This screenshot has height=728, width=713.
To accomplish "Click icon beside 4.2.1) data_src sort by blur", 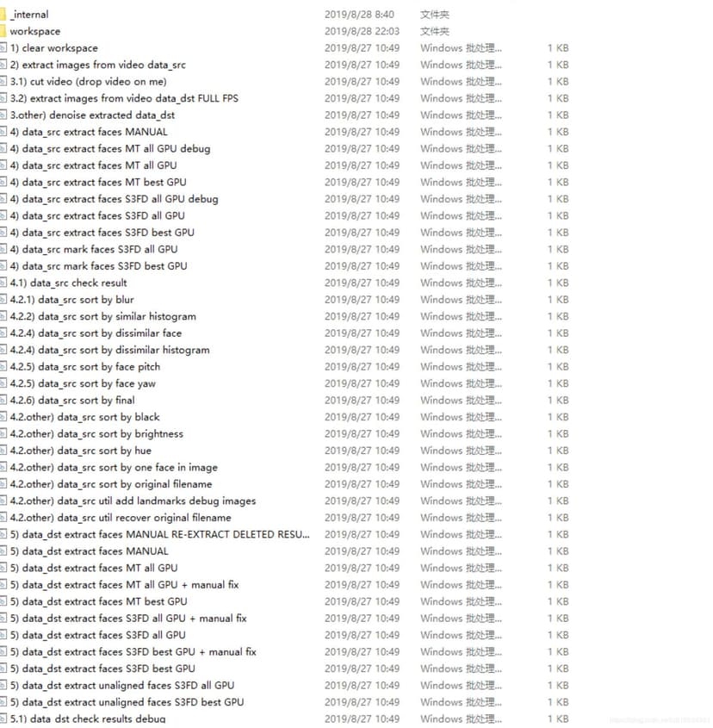I will 3,300.
